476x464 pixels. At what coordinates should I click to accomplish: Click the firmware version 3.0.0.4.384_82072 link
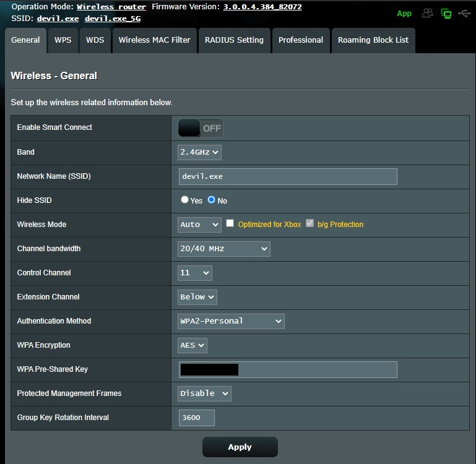pyautogui.click(x=262, y=7)
